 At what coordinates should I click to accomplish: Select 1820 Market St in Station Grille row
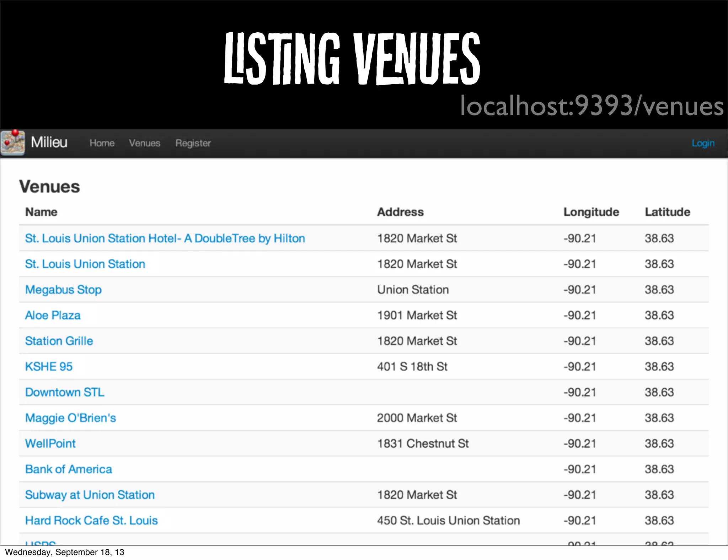coord(417,341)
